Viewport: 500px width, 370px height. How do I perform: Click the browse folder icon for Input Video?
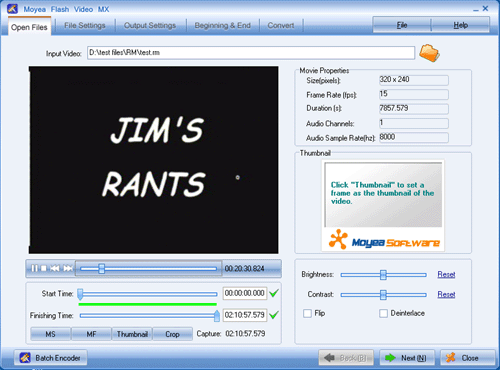click(429, 53)
